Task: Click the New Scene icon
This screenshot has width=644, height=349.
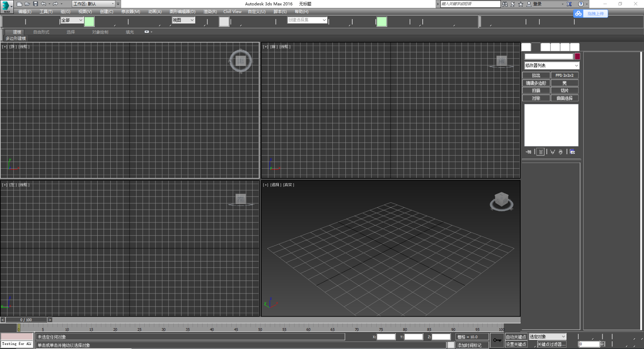Action: click(19, 4)
